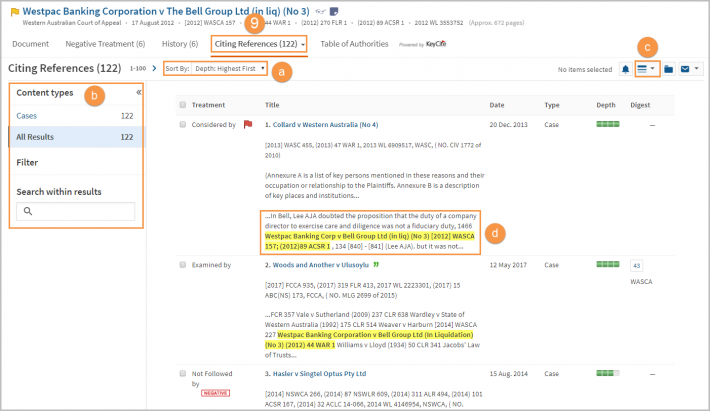Select All Results in sidebar
This screenshot has width=710, height=411.
pyautogui.click(x=76, y=137)
